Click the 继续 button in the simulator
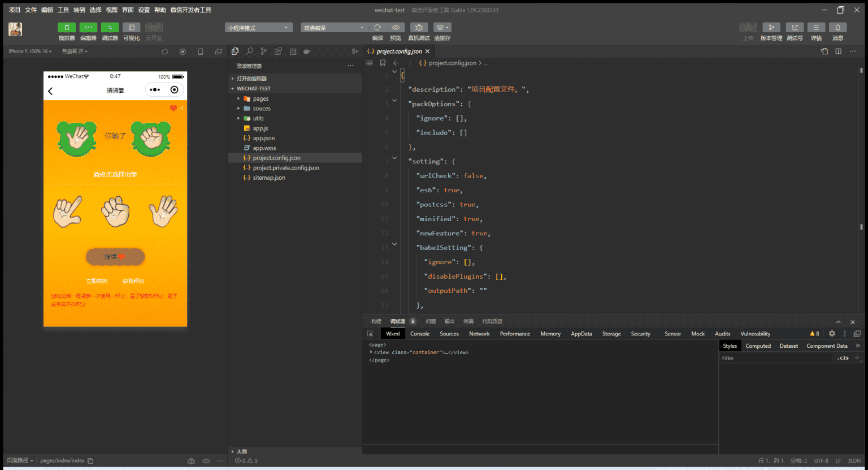This screenshot has width=868, height=470. pos(115,257)
